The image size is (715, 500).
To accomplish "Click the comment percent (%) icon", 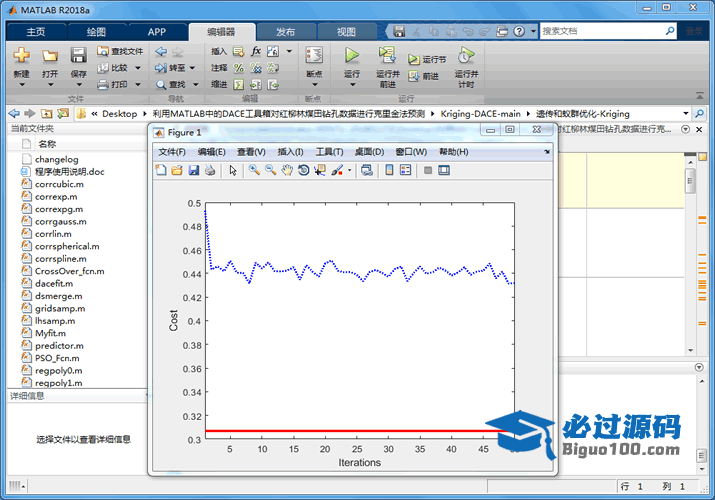I will click(238, 68).
